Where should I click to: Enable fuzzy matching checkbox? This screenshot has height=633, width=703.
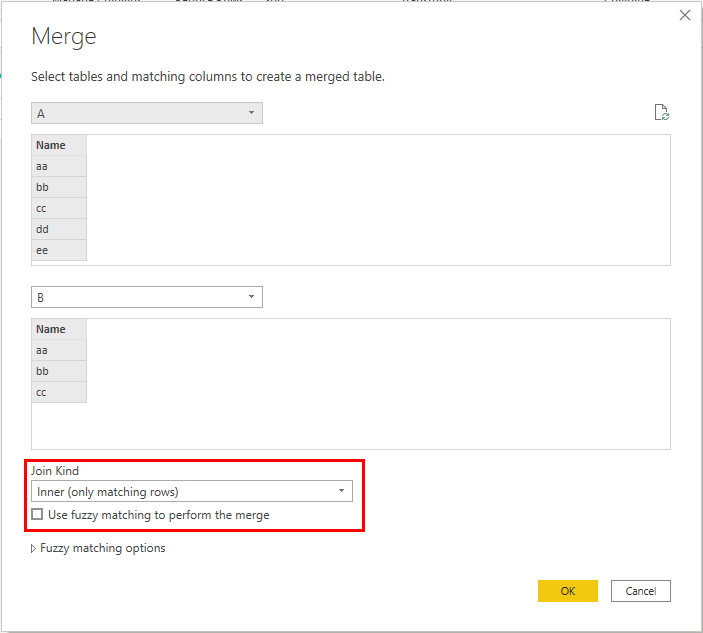click(x=37, y=514)
